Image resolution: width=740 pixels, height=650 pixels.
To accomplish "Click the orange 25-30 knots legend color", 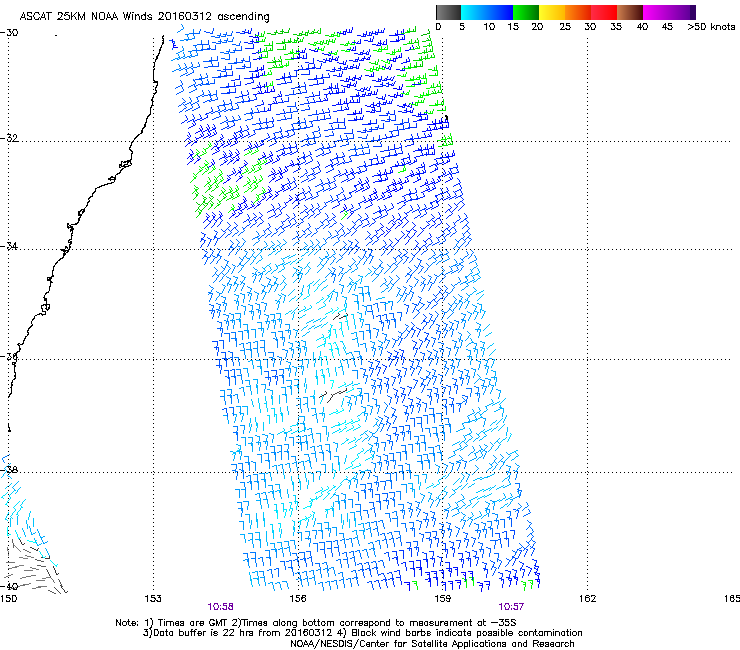I will pyautogui.click(x=578, y=12).
